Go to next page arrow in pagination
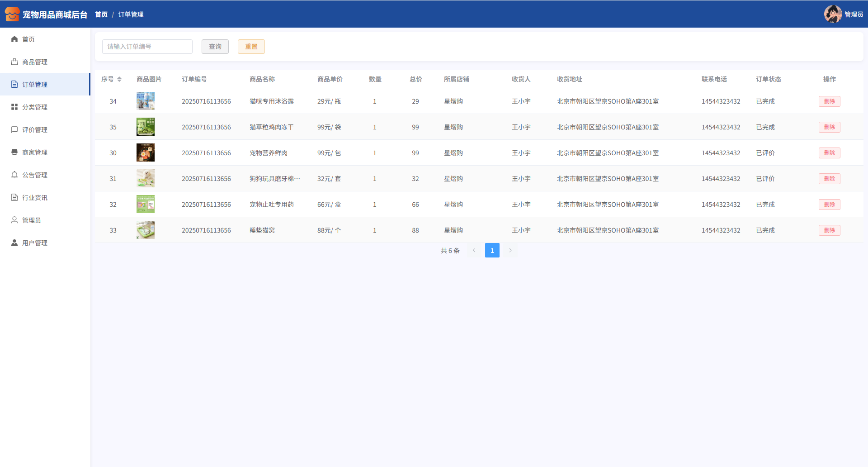Viewport: 868px width, 467px height. coord(510,250)
